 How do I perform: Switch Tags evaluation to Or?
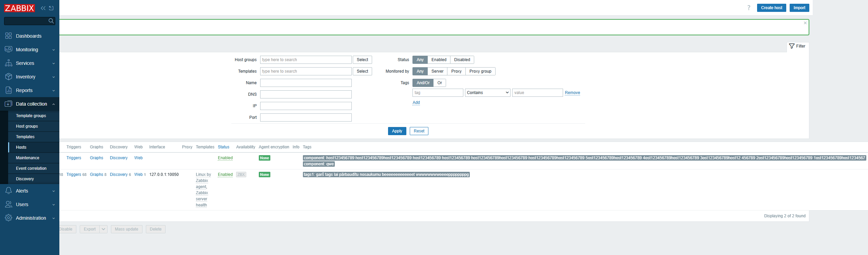tap(440, 83)
